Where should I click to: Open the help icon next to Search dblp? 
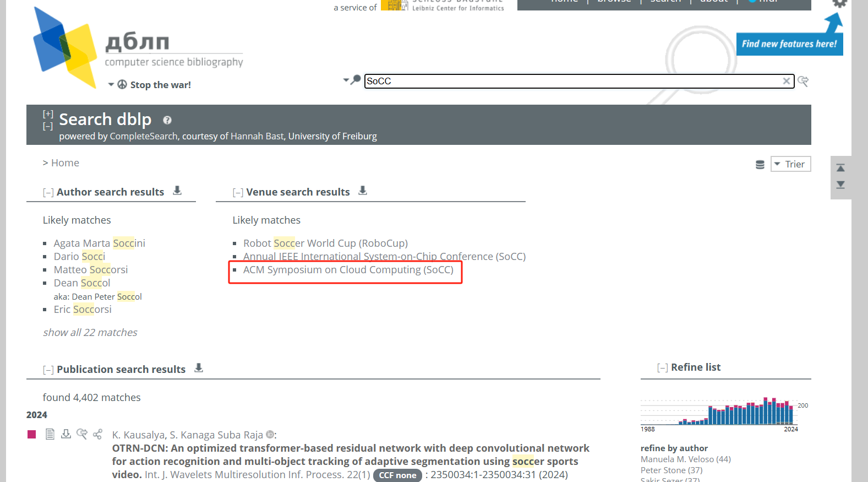(x=167, y=120)
